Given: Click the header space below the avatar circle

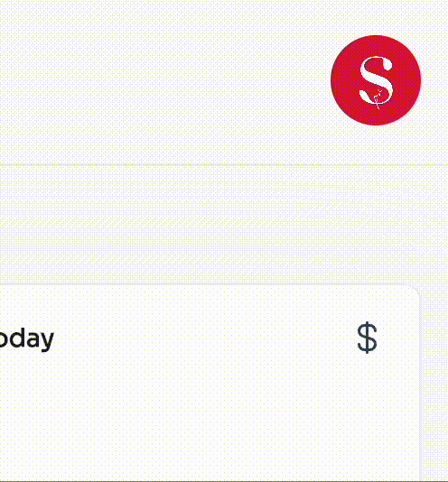Looking at the screenshot, I should pyautogui.click(x=376, y=144).
